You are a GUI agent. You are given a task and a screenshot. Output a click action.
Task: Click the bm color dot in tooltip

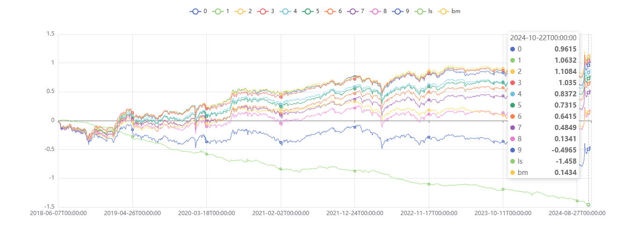point(513,173)
